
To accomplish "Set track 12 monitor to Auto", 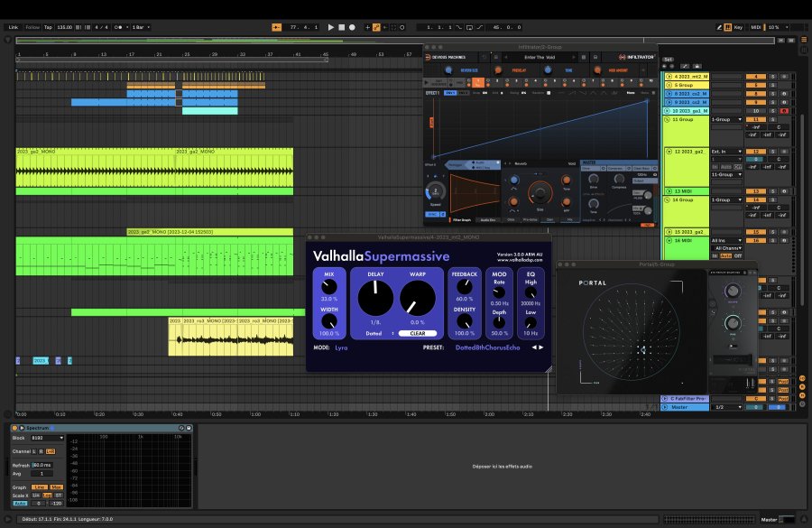I will (726, 167).
